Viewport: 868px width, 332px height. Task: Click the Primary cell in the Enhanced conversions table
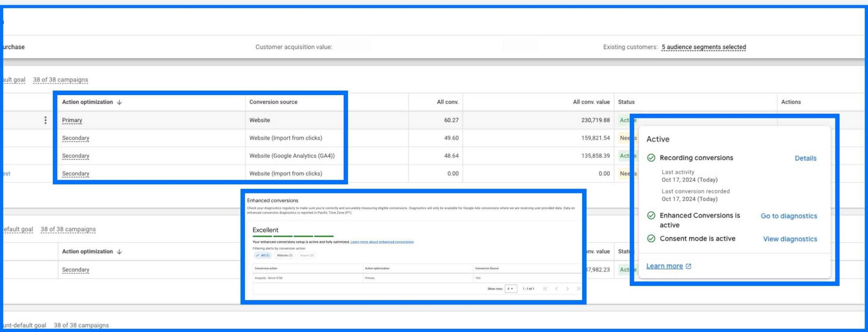[x=370, y=278]
